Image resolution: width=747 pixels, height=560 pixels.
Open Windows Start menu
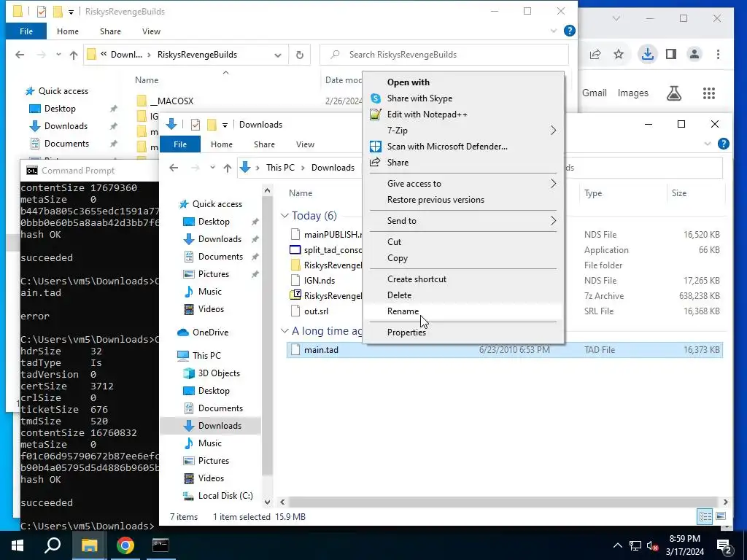click(18, 545)
